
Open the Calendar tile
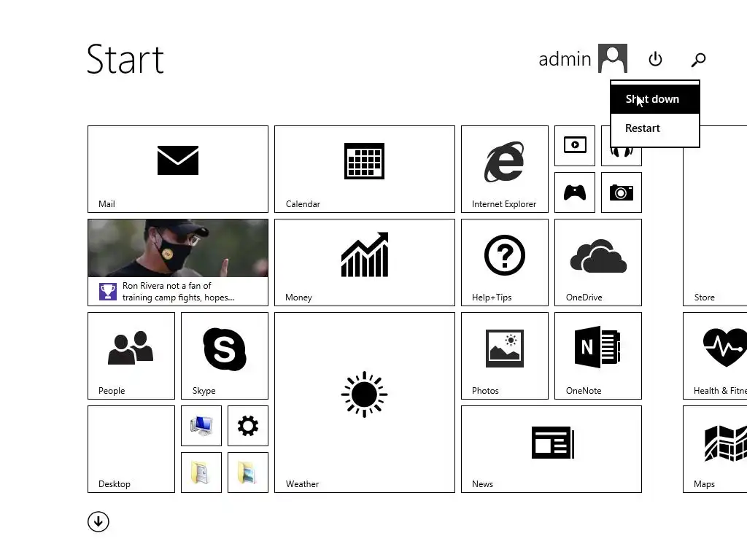point(365,169)
